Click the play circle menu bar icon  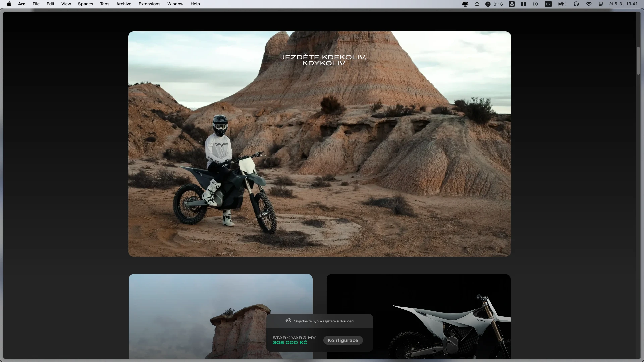coord(535,4)
